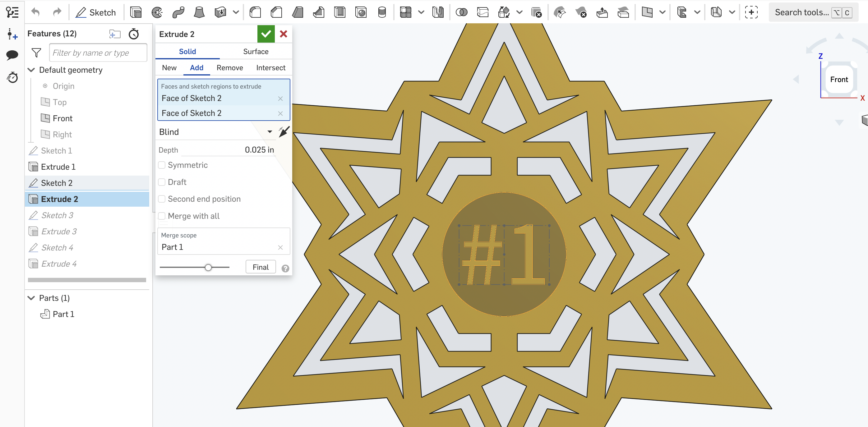Switch to the Surface tab
The height and width of the screenshot is (427, 868).
click(256, 52)
